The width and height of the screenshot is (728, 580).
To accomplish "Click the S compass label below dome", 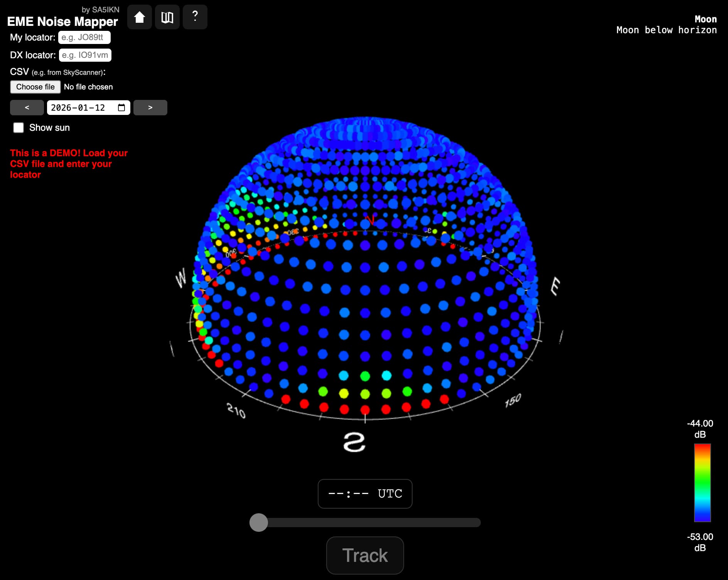I will [354, 442].
